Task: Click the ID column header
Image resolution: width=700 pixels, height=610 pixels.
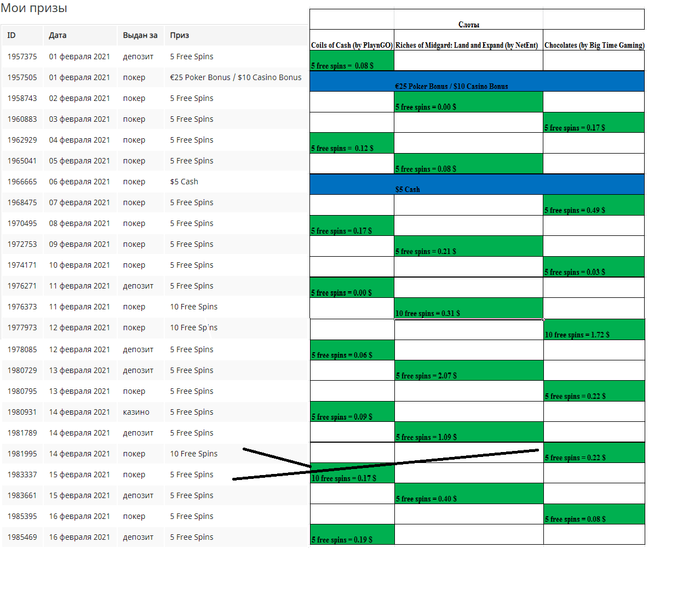Action: pyautogui.click(x=11, y=35)
